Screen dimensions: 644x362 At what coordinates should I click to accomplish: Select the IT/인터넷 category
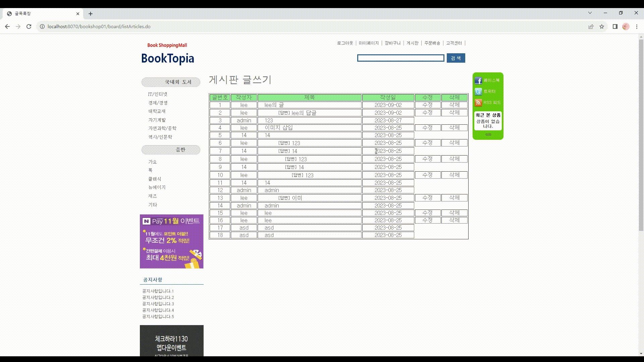(157, 94)
